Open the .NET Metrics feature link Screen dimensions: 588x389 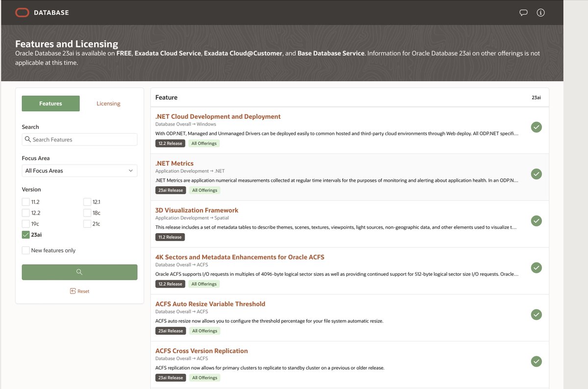click(174, 164)
